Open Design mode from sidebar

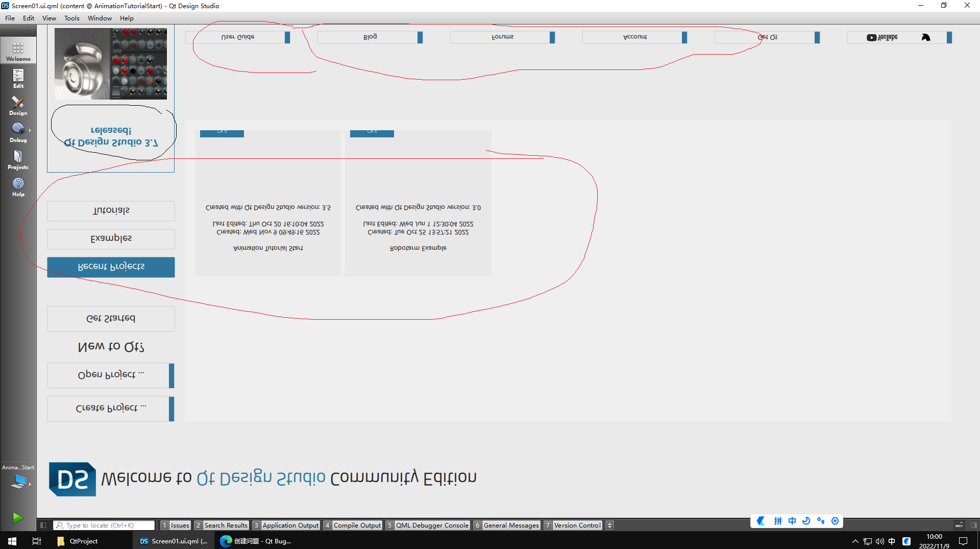[x=18, y=105]
